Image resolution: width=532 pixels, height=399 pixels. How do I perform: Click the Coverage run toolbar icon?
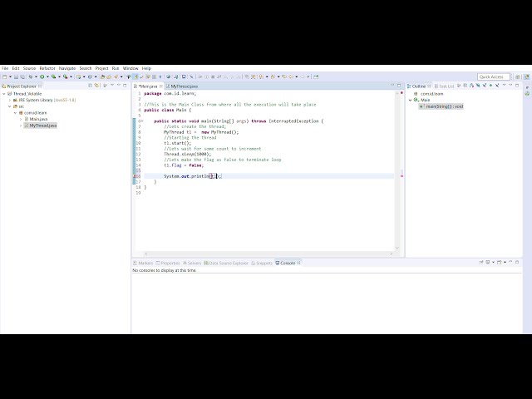click(53, 76)
